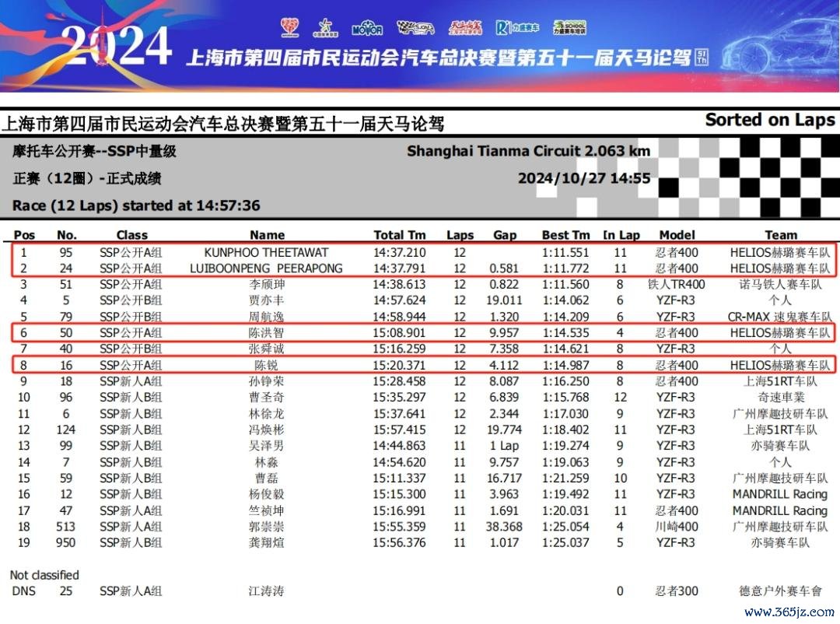Image resolution: width=840 pixels, height=624 pixels.
Task: Click the red calligraphy logo in the banner
Action: click(x=465, y=27)
